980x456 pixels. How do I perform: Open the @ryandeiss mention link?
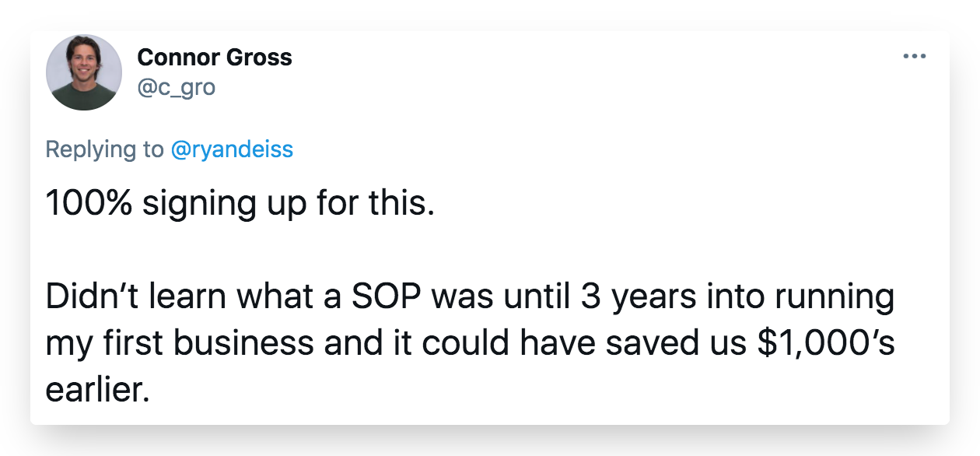tap(232, 149)
